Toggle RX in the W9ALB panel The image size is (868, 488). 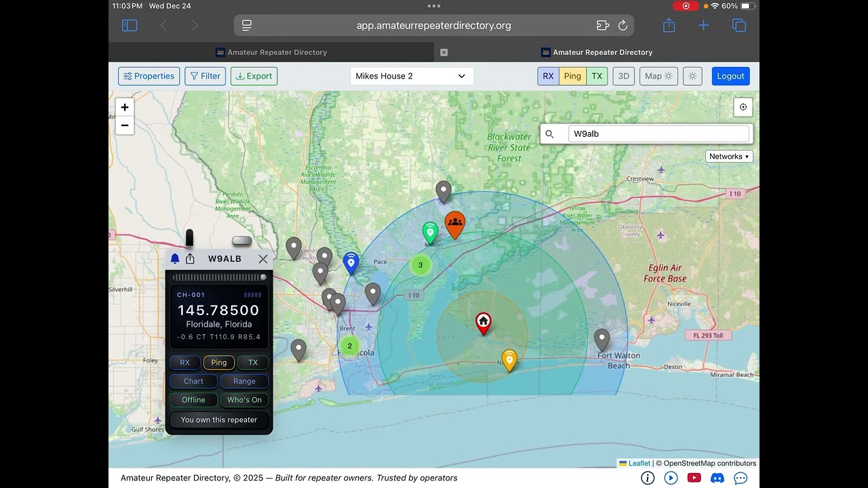[x=184, y=363]
